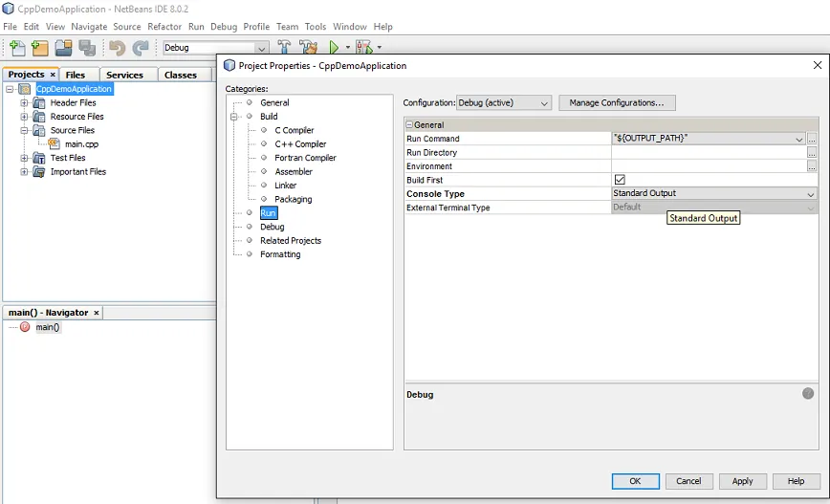
Task: Close the main() - Navigator tab
Action: click(97, 313)
